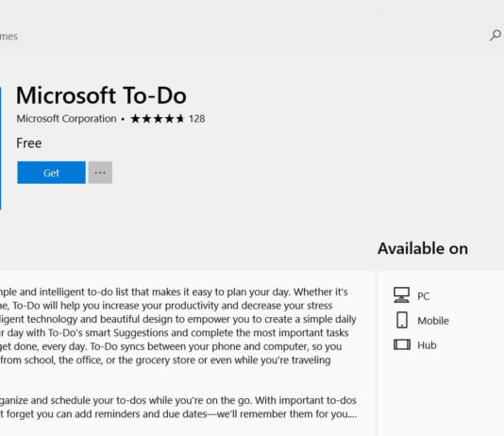Click description line about reminders and due dates
The width and height of the screenshot is (504, 436).
click(x=178, y=414)
